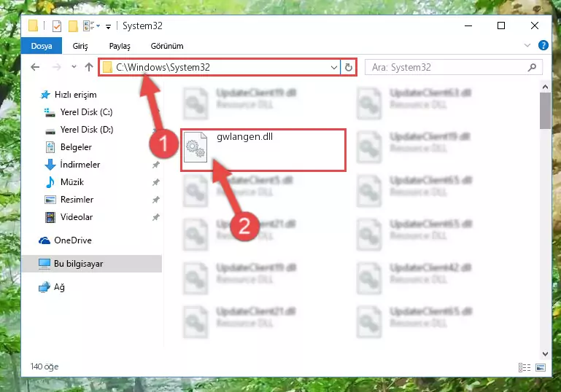561x392 pixels.
Task: Switch to details view layout
Action: [x=525, y=367]
